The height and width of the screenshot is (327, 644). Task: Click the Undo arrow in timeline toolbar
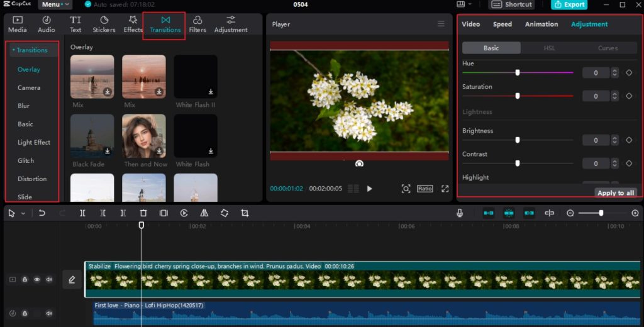pos(42,213)
